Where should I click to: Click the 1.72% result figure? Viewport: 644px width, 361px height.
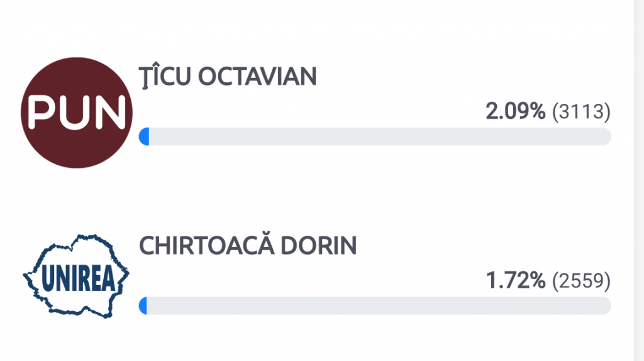tap(516, 280)
